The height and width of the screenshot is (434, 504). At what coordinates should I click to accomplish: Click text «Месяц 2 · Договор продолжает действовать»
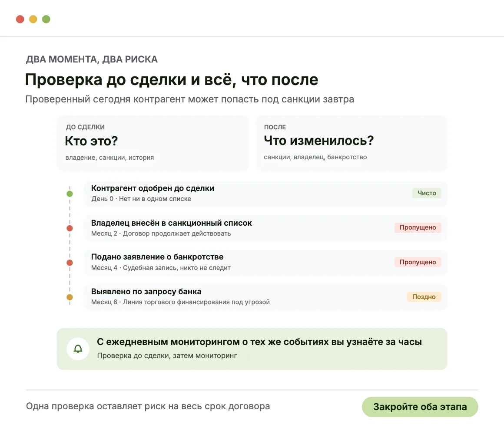coord(161,233)
